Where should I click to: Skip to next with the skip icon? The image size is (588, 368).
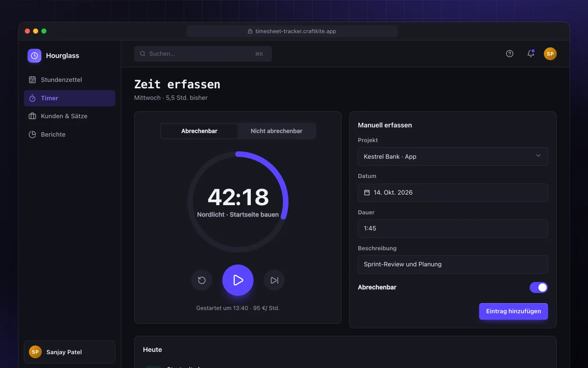(x=274, y=280)
